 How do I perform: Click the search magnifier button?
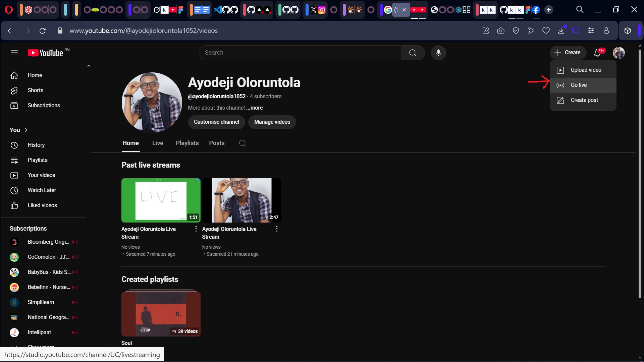[x=413, y=53]
